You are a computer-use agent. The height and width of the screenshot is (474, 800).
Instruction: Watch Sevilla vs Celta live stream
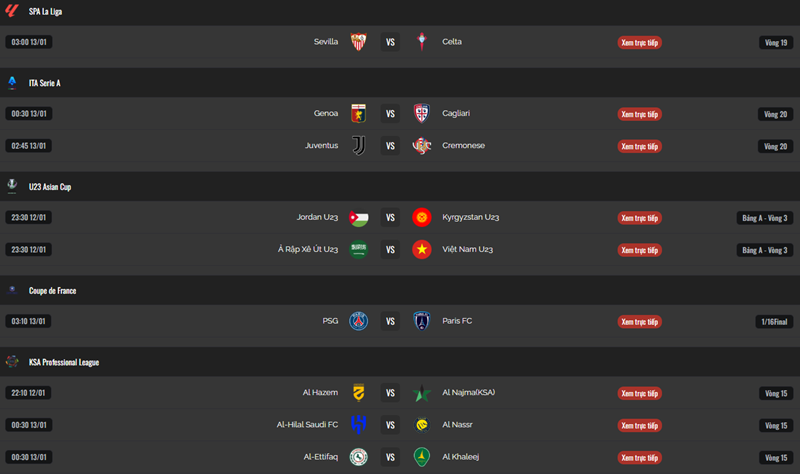point(639,42)
